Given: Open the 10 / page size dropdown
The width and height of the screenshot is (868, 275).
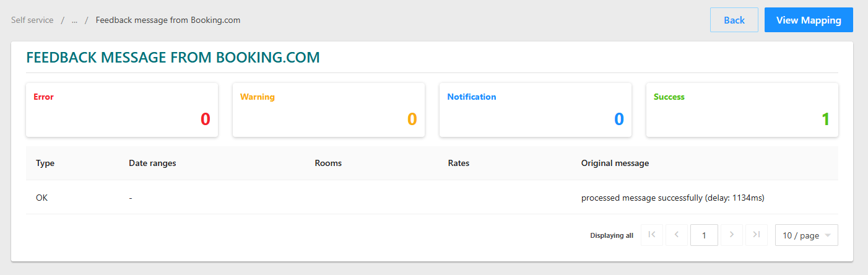Looking at the screenshot, I should pyautogui.click(x=806, y=235).
